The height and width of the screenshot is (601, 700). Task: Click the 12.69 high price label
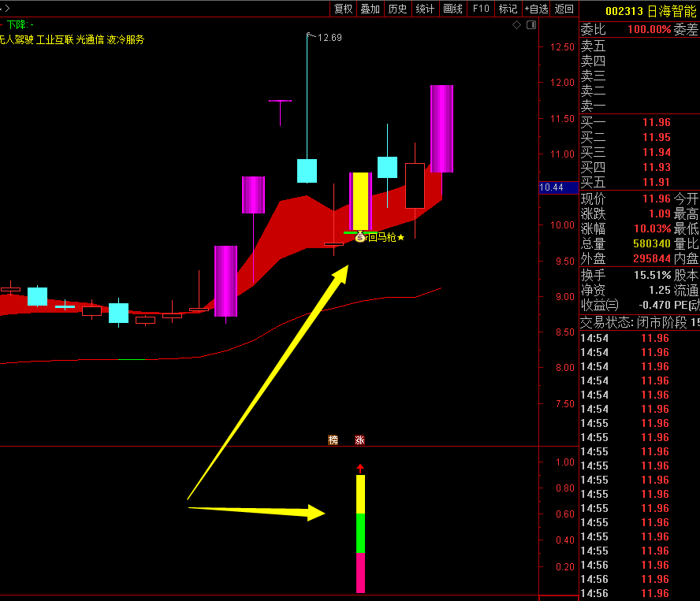coord(330,38)
